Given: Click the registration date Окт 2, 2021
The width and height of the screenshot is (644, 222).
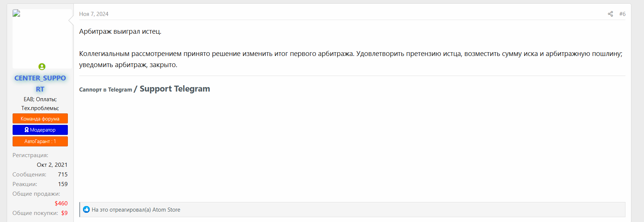Looking at the screenshot, I should (x=52, y=165).
